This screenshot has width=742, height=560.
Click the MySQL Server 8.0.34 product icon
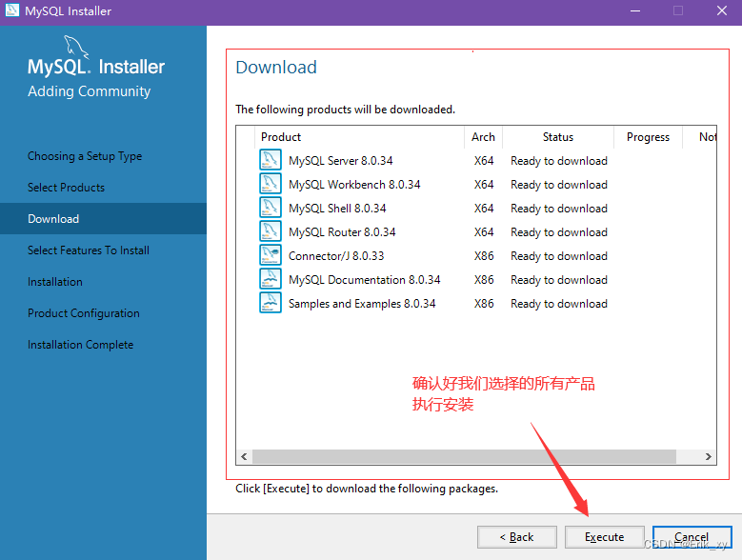[x=271, y=160]
